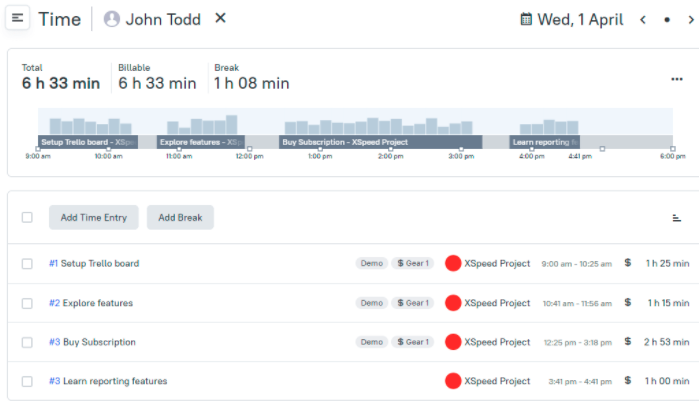Image resolution: width=699 pixels, height=418 pixels.
Task: Click the John Todd user avatar icon
Action: 111,19
